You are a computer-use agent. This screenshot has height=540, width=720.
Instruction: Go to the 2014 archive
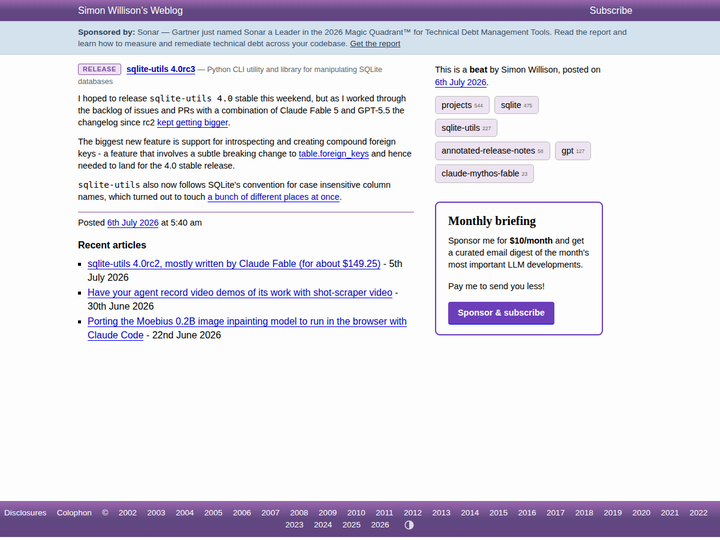click(x=470, y=513)
